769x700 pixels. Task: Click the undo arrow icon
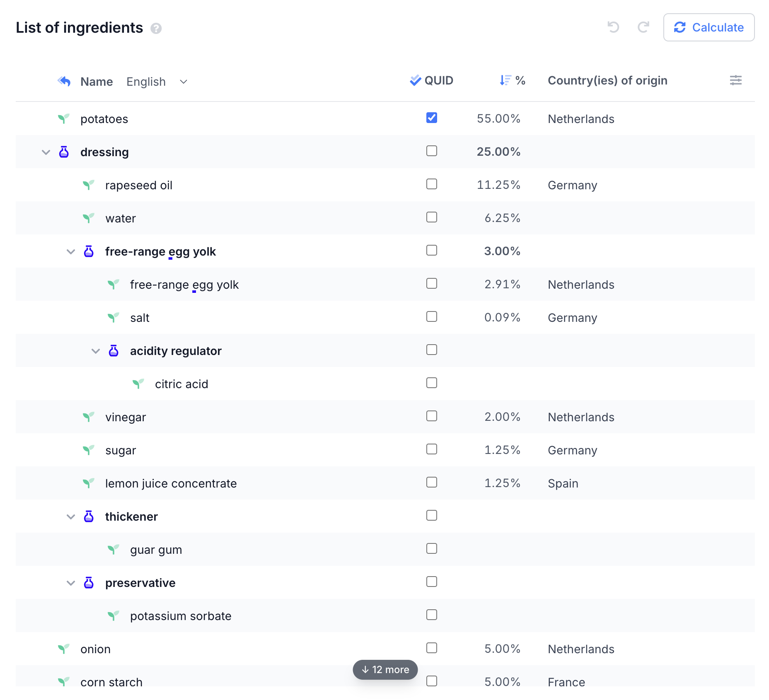pyautogui.click(x=613, y=27)
